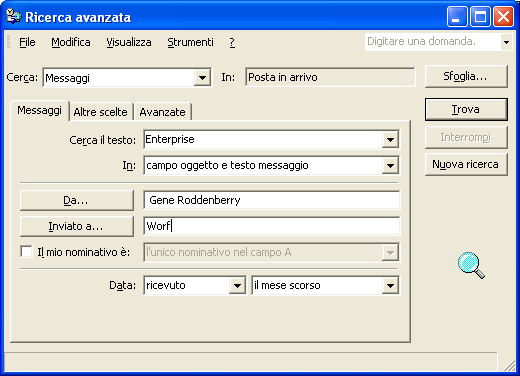Screen dimensions: 520x376
Task: Click the window resize grip corner
Action: 509,365
